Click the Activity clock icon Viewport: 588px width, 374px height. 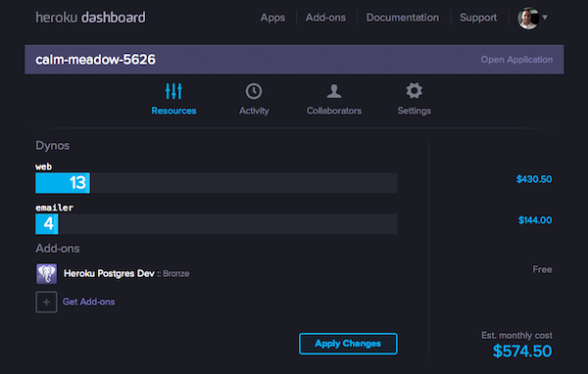click(254, 91)
